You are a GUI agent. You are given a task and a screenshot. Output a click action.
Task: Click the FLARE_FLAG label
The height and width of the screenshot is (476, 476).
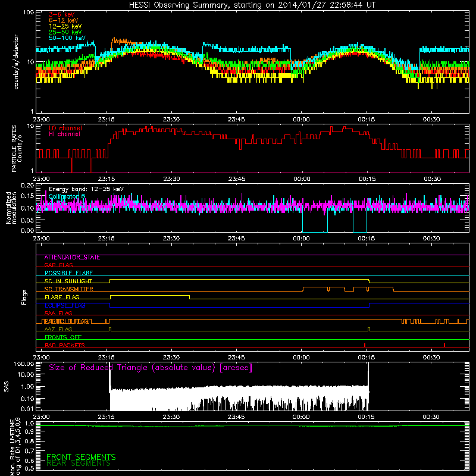62,297
